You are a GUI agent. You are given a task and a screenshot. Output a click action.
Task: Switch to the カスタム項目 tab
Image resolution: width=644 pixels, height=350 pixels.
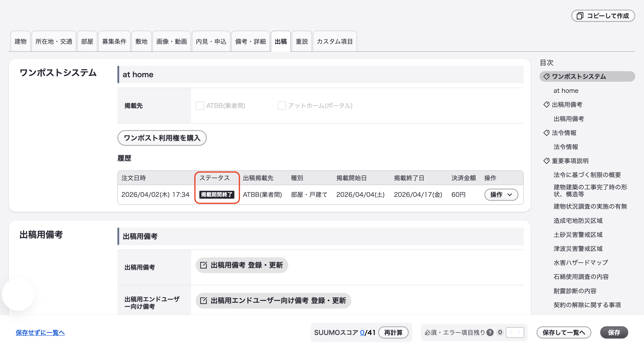[x=335, y=41]
